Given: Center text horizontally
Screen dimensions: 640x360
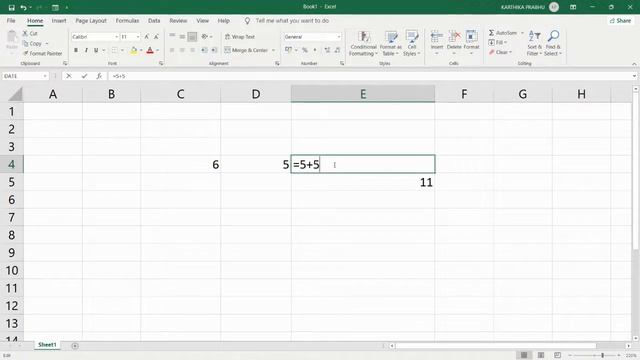Looking at the screenshot, I should (182, 50).
